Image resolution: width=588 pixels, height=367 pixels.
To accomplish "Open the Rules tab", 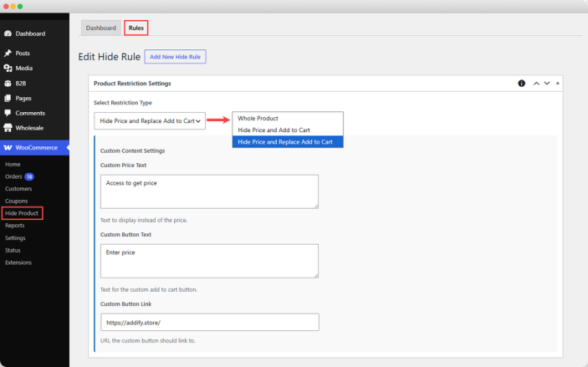I will (x=136, y=28).
